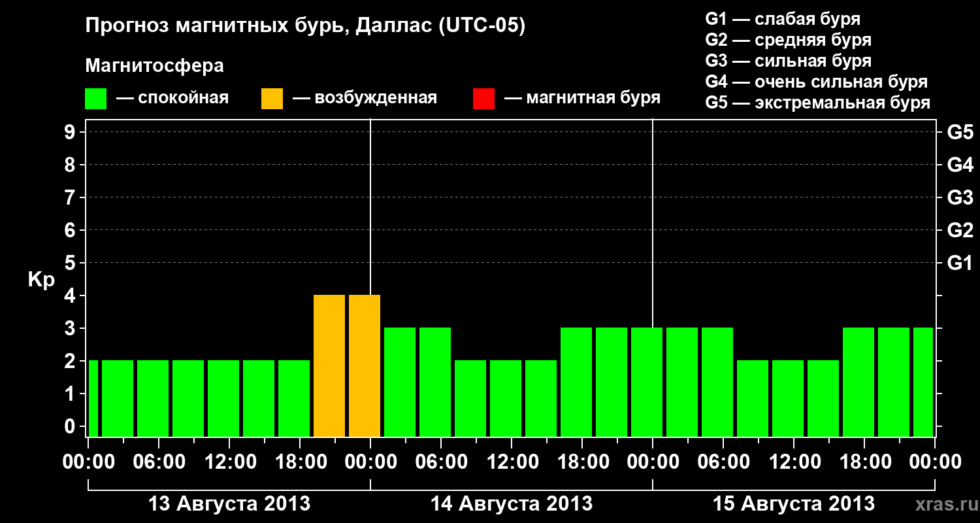
Task: Select the 'G2 — средняя буря' legend line
Action: tap(788, 40)
